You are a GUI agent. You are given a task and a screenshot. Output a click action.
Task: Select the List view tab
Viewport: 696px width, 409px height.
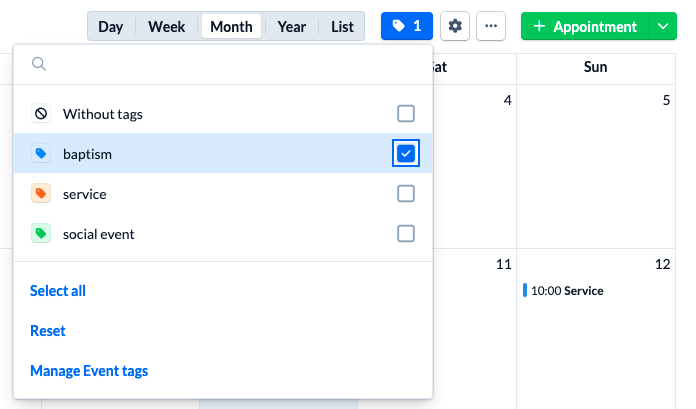coord(342,26)
